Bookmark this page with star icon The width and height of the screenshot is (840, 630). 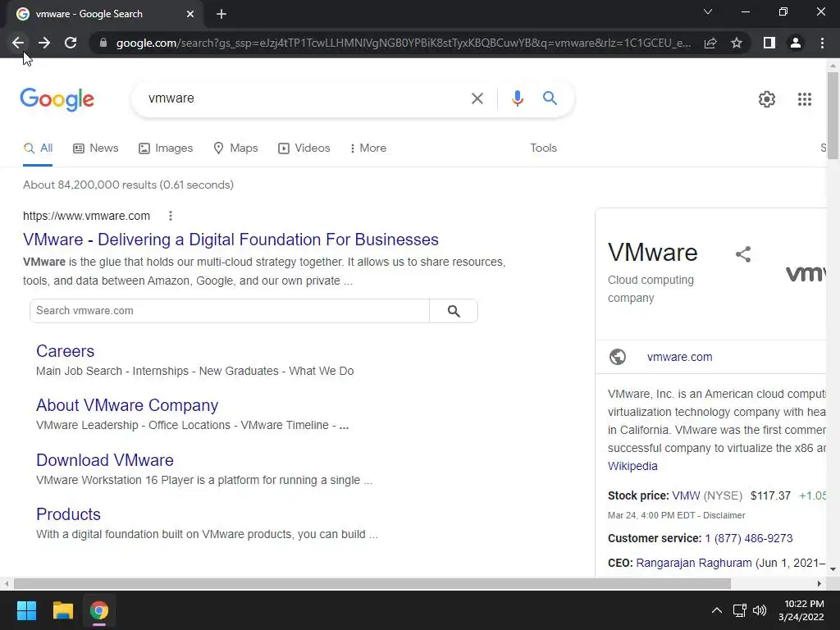pyautogui.click(x=737, y=43)
